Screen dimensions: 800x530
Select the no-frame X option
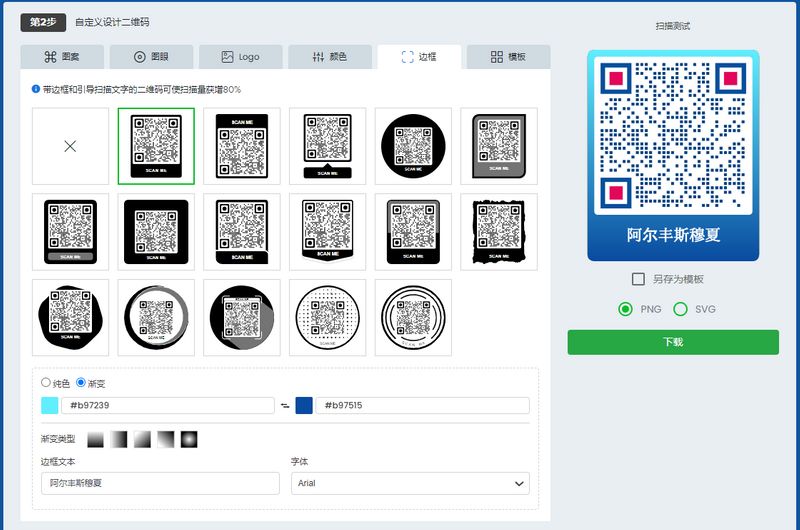70,146
